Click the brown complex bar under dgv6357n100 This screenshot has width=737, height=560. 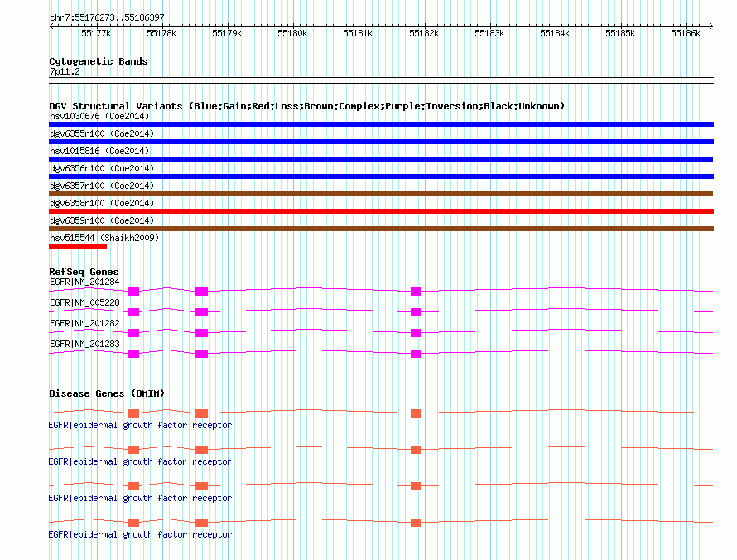[381, 194]
